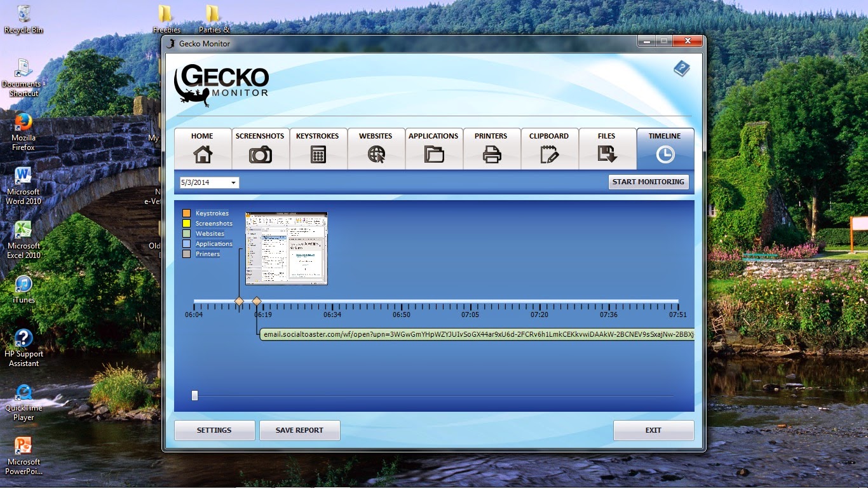This screenshot has width=868, height=488.
Task: Select the Mozilla Firefox desktop icon
Action: [x=24, y=132]
